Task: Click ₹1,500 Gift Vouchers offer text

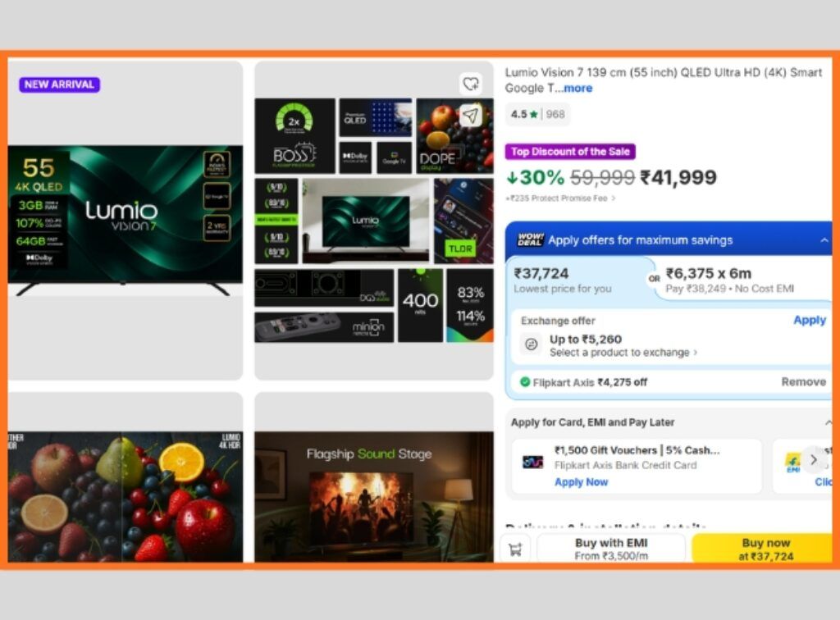Action: click(637, 450)
